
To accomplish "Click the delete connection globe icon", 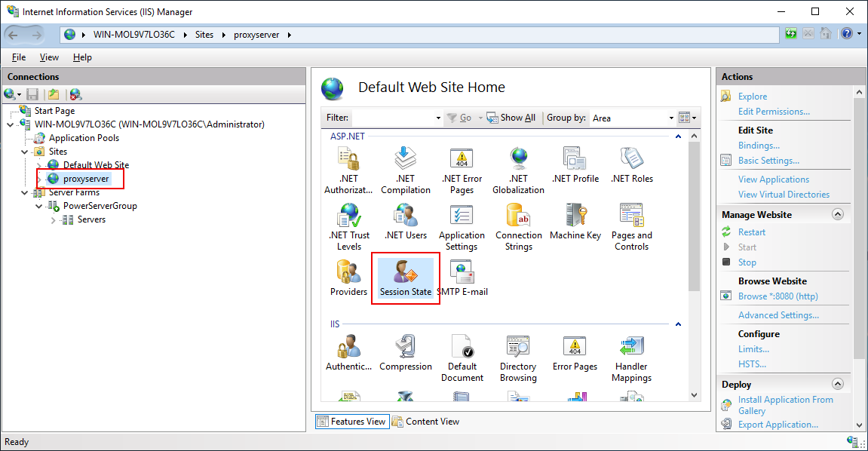I will 76,94.
